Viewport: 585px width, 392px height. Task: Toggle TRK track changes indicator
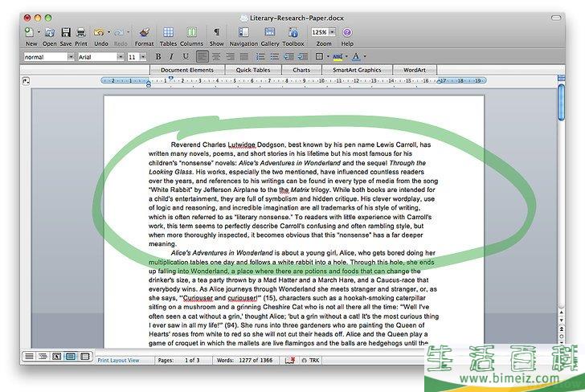point(310,361)
